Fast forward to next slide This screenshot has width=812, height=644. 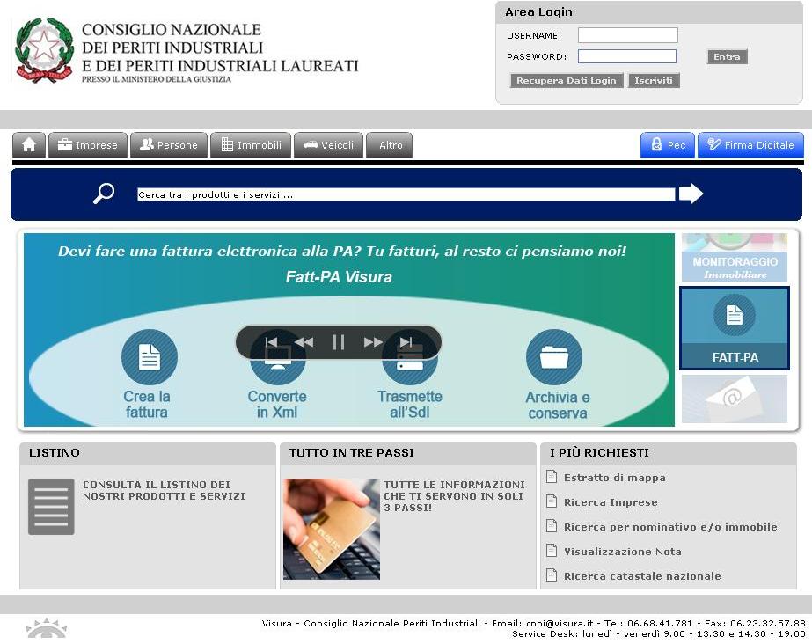coord(373,342)
